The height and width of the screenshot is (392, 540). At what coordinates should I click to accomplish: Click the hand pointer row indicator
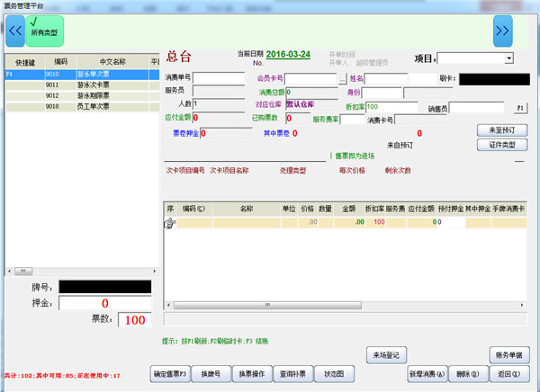[168, 224]
